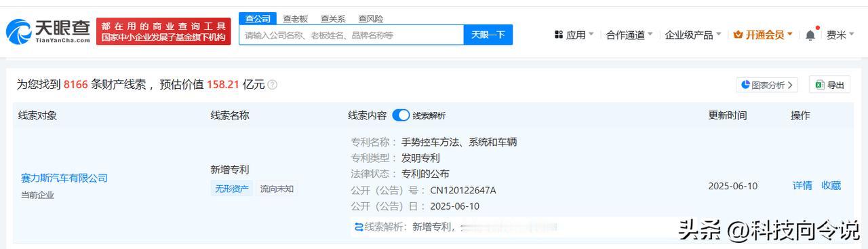This screenshot has height=249, width=868.
Task: Click the help icon beside 亿元
Action: coord(272,85)
